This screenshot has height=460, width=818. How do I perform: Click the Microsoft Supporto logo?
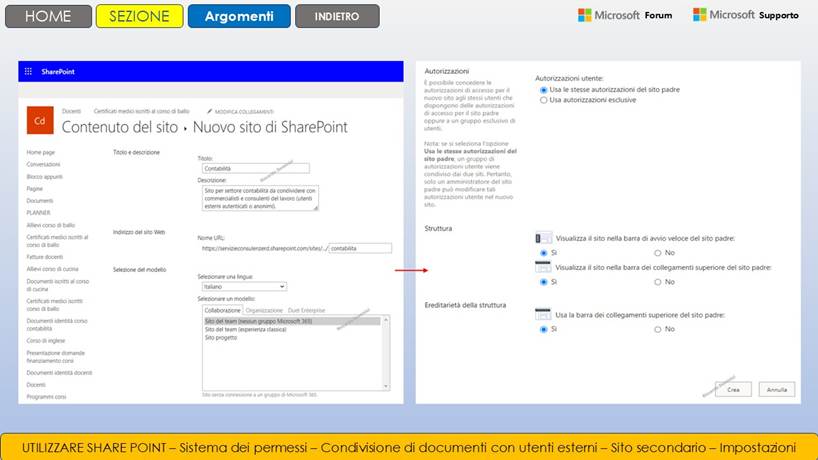tap(745, 15)
